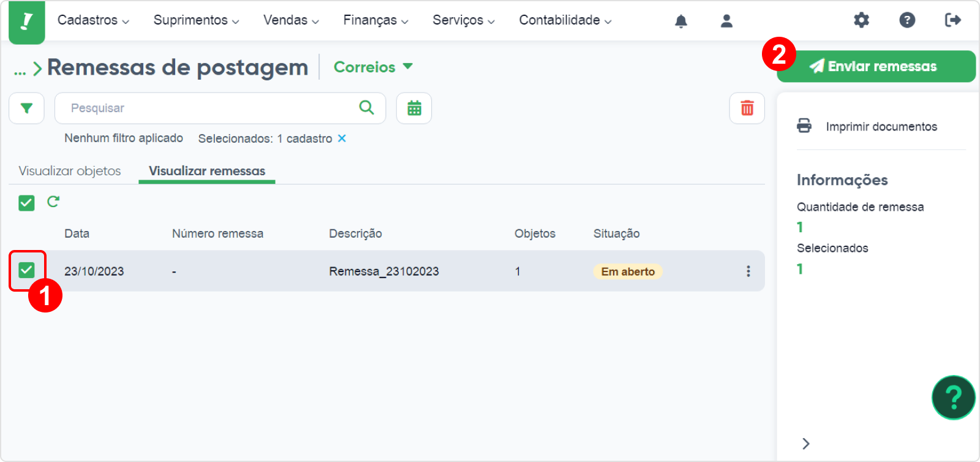The width and height of the screenshot is (980, 462).
Task: Open the calendar date filter
Action: tap(414, 108)
